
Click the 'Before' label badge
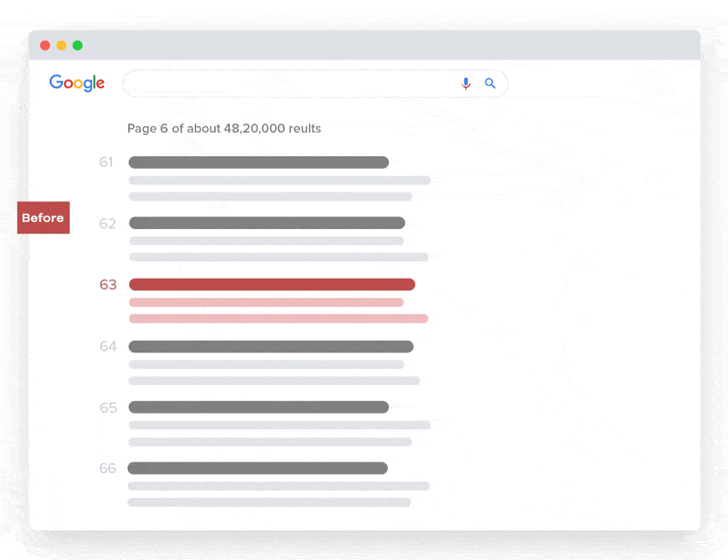(43, 217)
